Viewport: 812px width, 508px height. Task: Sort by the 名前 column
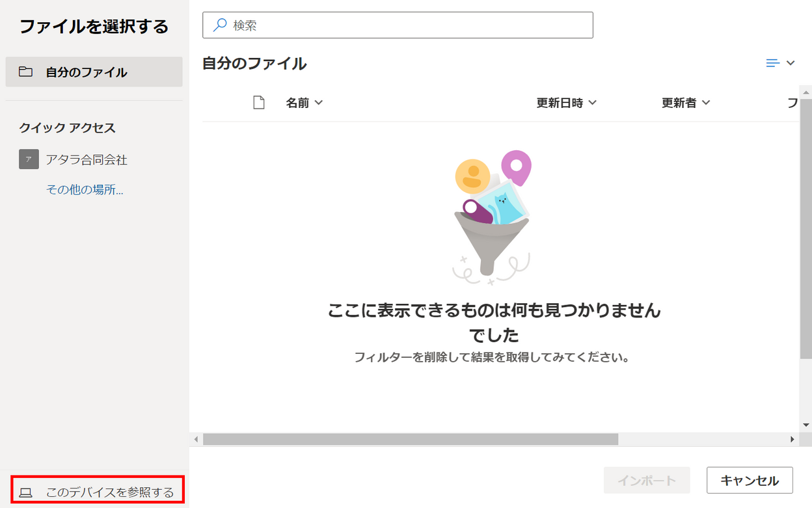pos(304,103)
